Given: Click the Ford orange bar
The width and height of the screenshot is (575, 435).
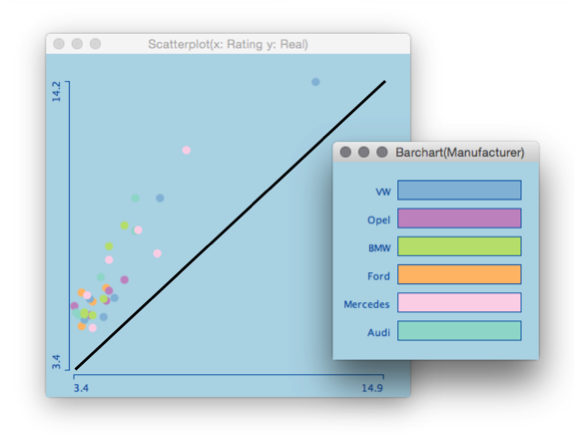Looking at the screenshot, I should click(x=459, y=274).
